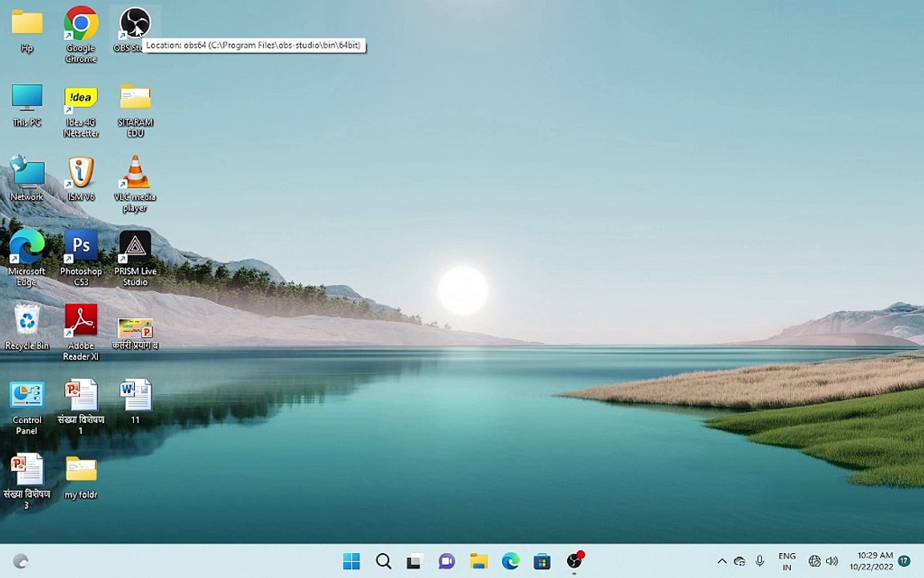Open the SITARAM EDU folder

[136, 96]
